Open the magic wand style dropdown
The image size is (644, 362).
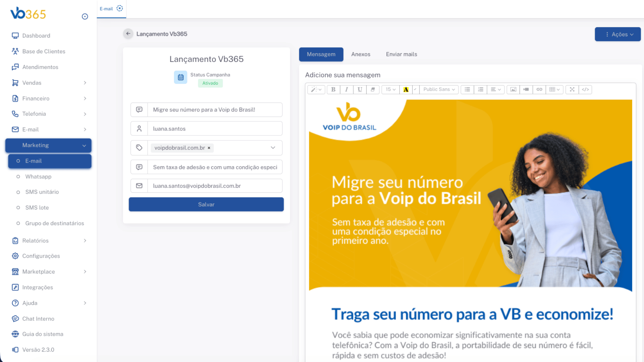(316, 89)
